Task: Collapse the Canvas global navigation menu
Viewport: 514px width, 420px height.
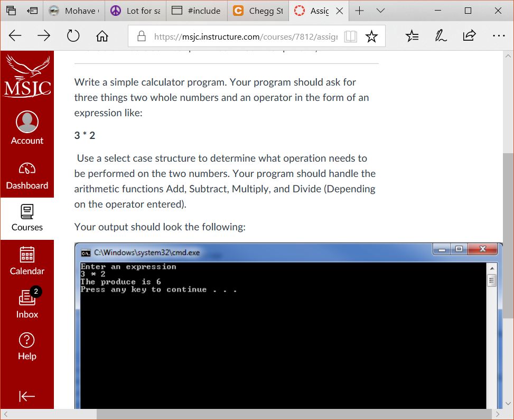Action: 27,396
